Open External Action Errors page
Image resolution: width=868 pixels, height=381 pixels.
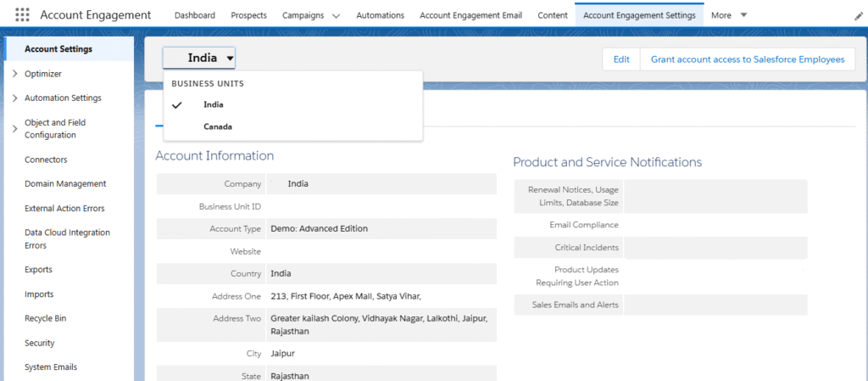[64, 208]
